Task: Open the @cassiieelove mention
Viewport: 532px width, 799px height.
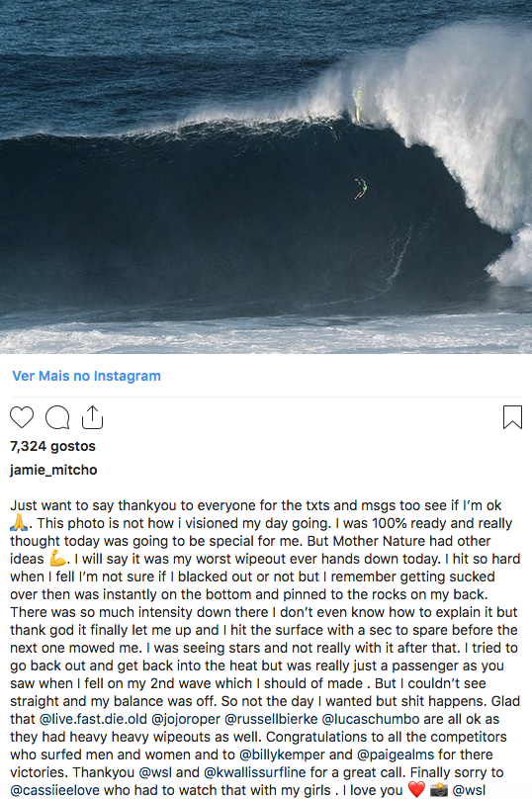Action: click(x=55, y=790)
